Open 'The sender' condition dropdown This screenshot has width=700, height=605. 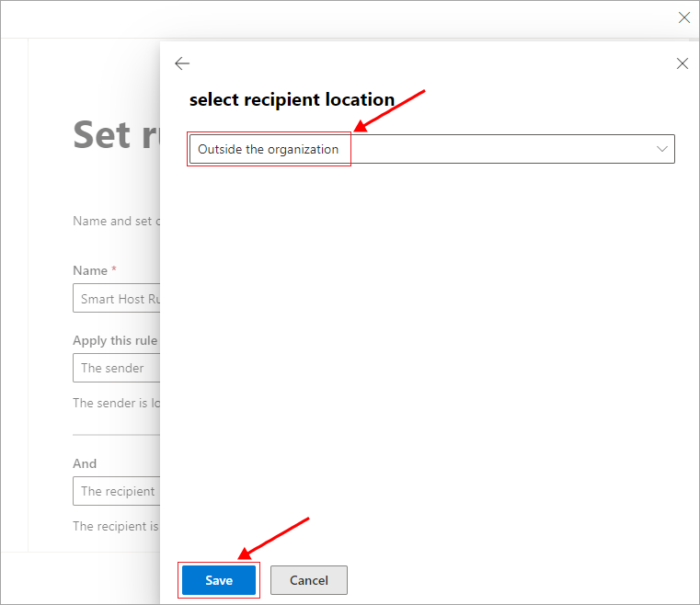116,368
